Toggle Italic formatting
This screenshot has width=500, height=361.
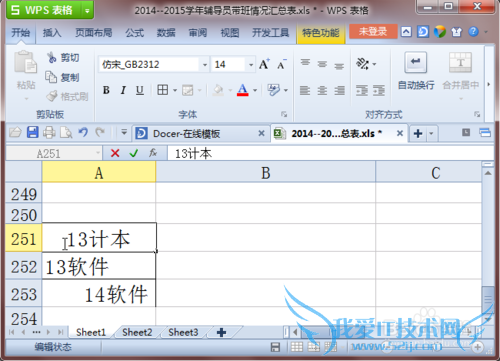click(123, 90)
